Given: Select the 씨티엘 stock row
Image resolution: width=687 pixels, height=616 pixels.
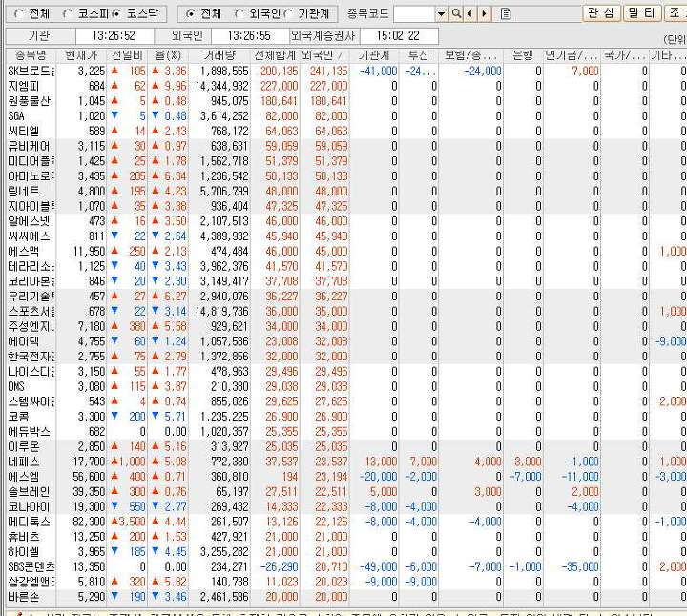Looking at the screenshot, I should (x=346, y=131).
